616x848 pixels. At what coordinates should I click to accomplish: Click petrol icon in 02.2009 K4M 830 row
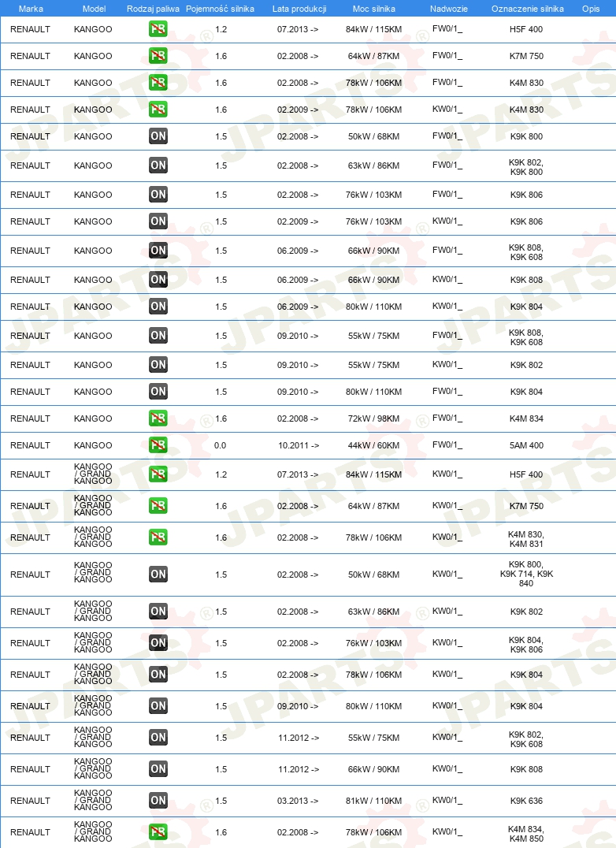tap(158, 110)
